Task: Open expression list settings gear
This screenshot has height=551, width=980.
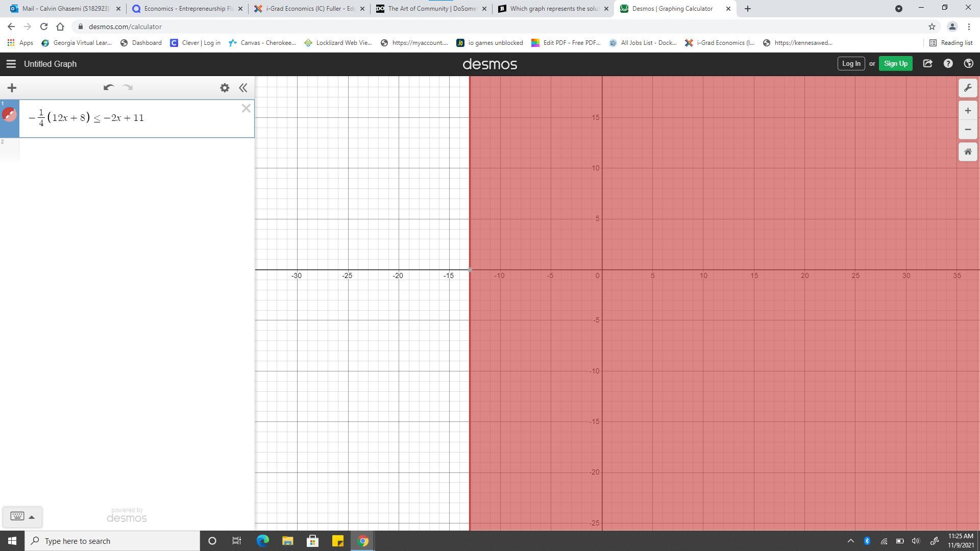Action: [225, 88]
